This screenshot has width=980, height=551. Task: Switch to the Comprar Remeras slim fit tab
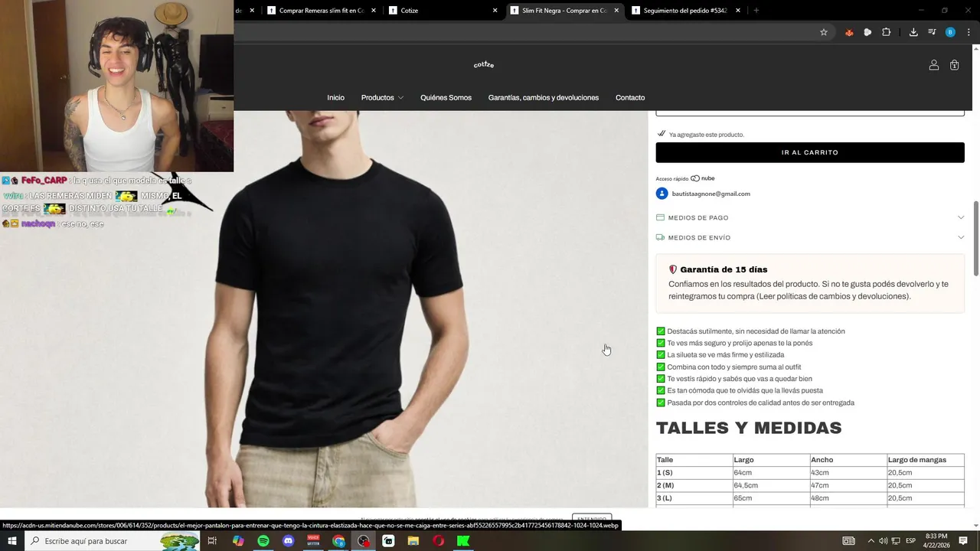click(320, 11)
